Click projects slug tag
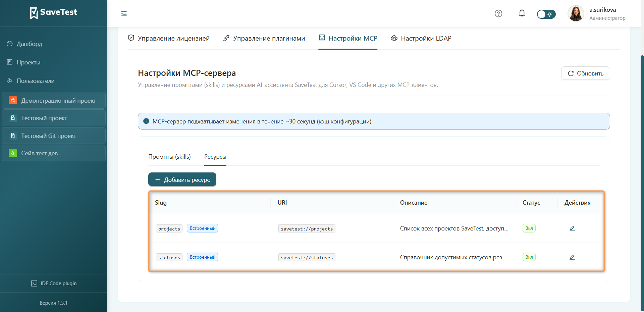This screenshot has width=644, height=312. 169,229
